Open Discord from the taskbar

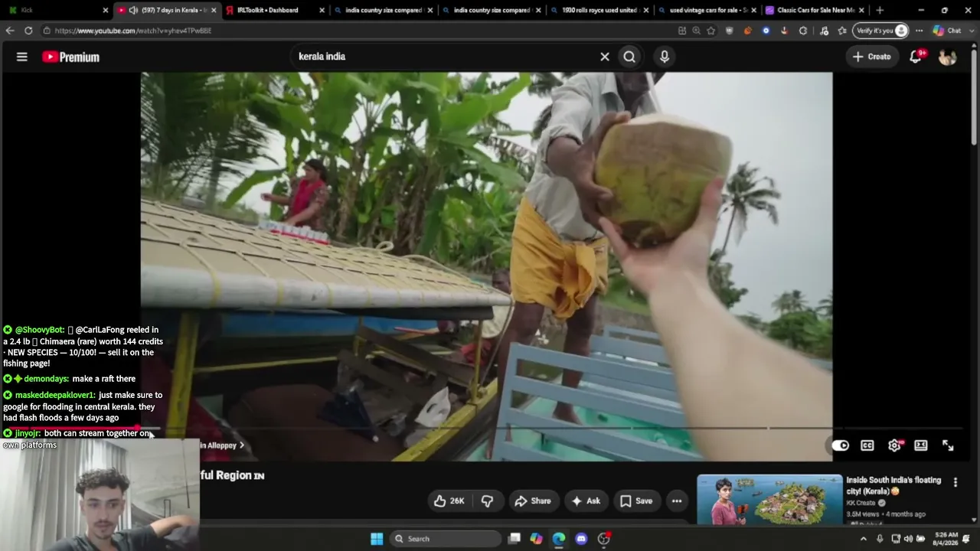581,539
